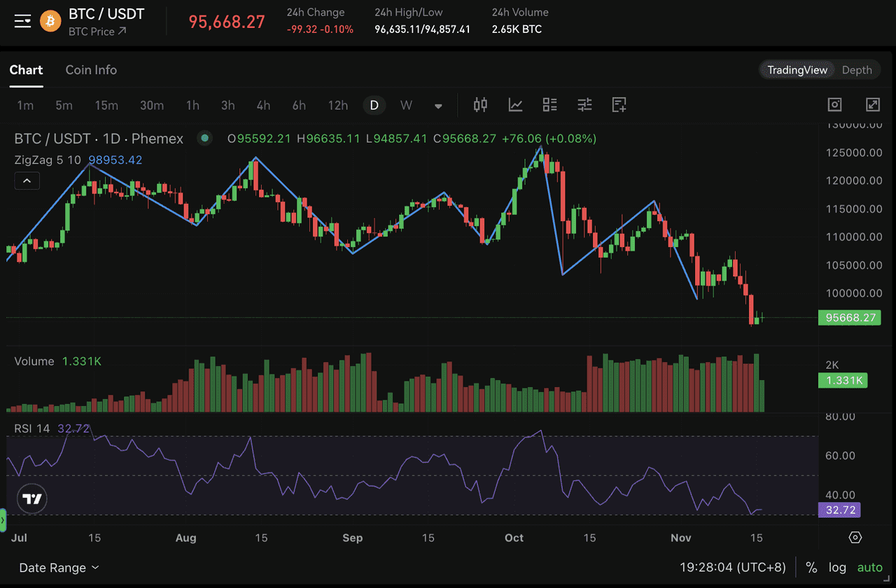
Task: Open the BTC Price link
Action: click(97, 31)
